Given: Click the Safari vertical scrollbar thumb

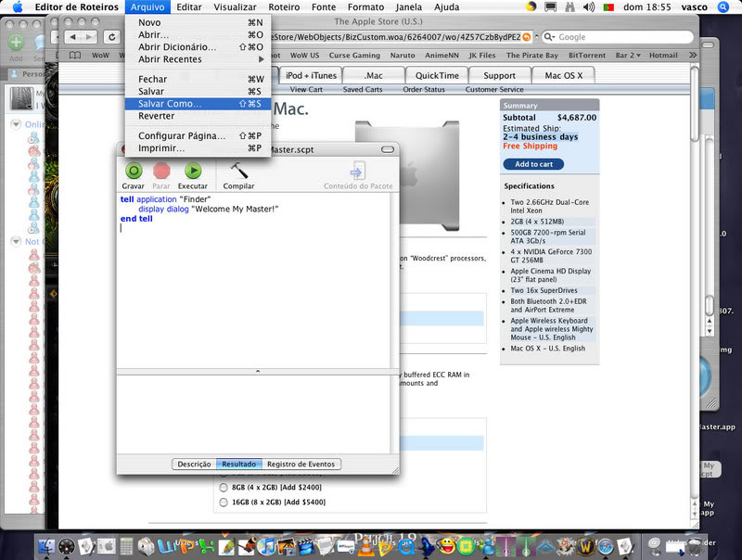Looking at the screenshot, I should tap(694, 104).
